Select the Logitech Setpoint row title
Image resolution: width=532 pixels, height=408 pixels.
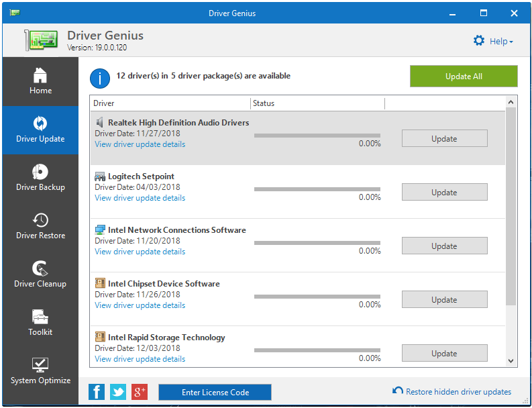[x=141, y=176]
